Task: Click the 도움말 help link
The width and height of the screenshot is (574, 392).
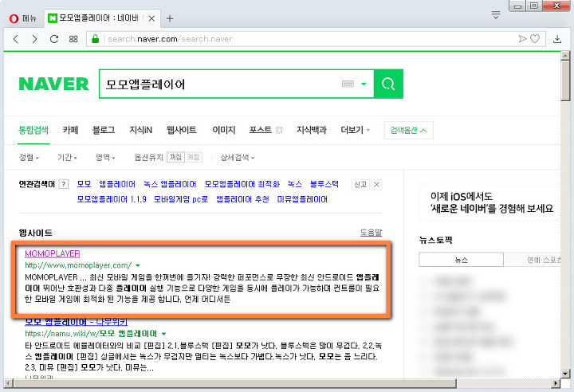Action: 371,233
